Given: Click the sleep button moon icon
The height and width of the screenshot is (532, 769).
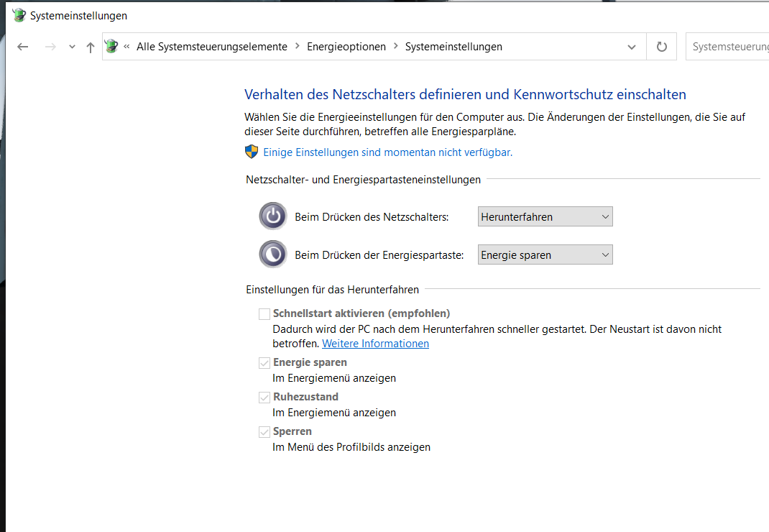Looking at the screenshot, I should (x=273, y=254).
